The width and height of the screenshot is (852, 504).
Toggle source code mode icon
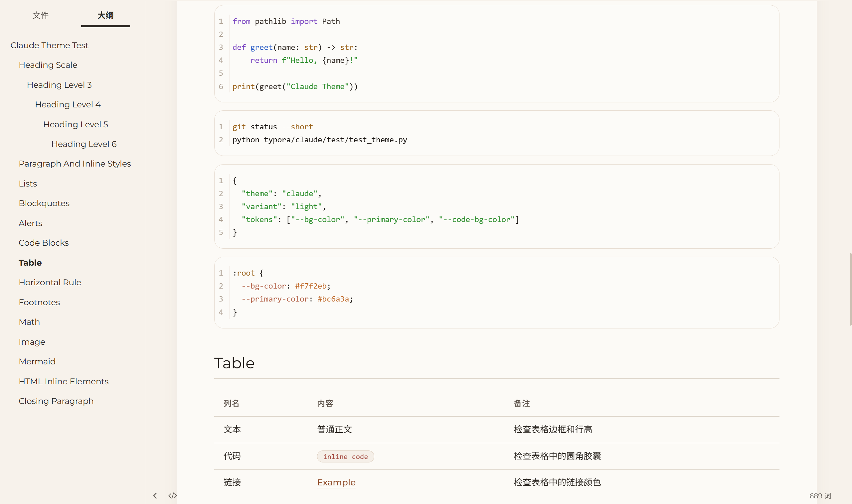pos(172,495)
